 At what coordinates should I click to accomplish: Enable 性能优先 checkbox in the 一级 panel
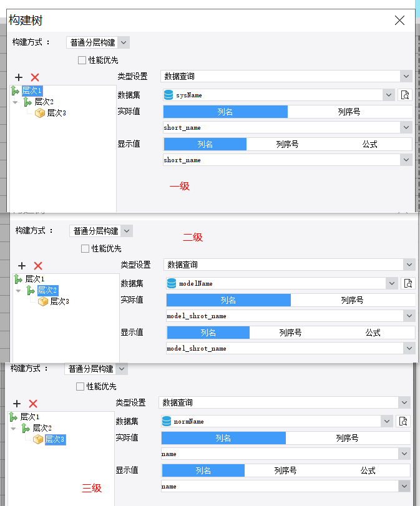(x=82, y=61)
